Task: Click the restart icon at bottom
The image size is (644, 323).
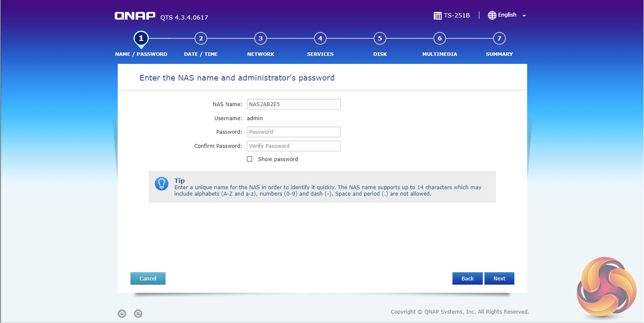Action: click(x=138, y=314)
